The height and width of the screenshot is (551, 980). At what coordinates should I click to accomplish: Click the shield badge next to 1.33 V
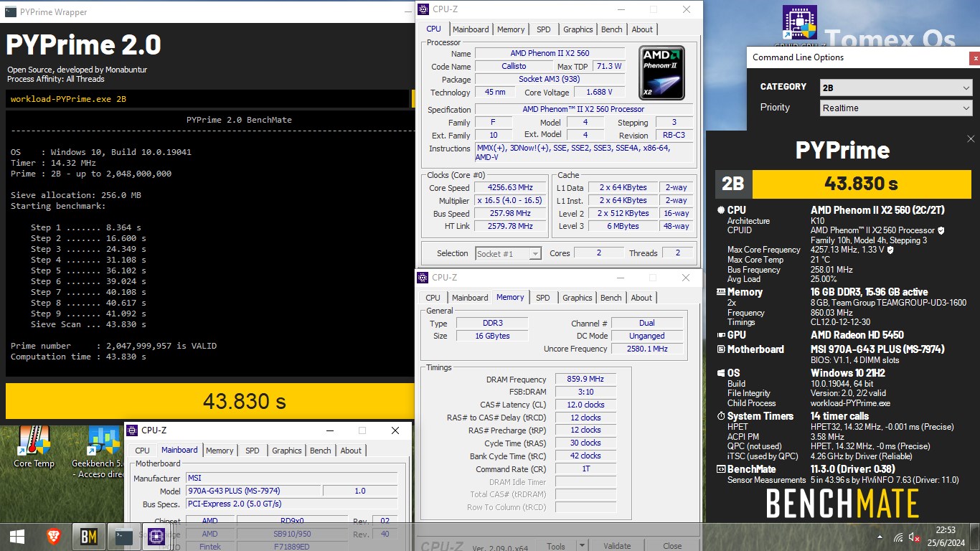(890, 250)
